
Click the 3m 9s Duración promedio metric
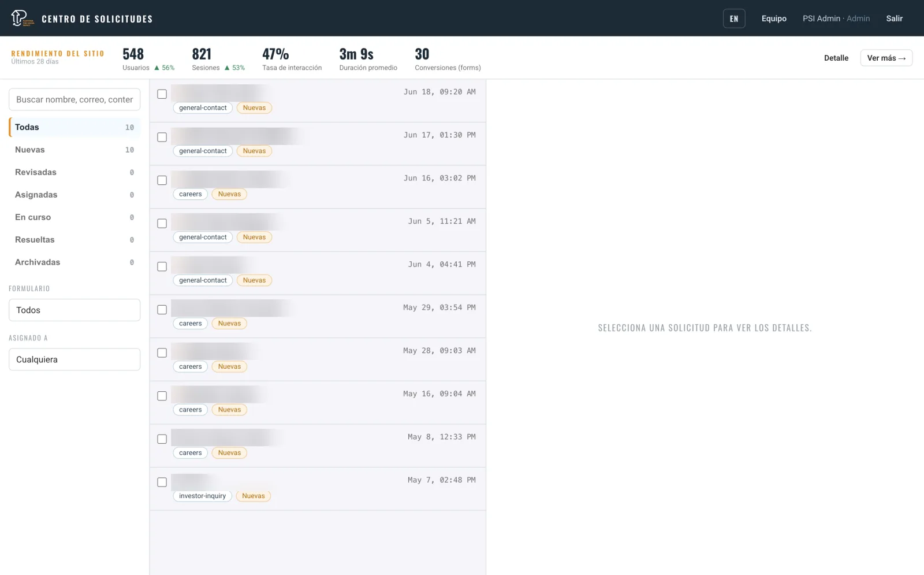click(368, 59)
